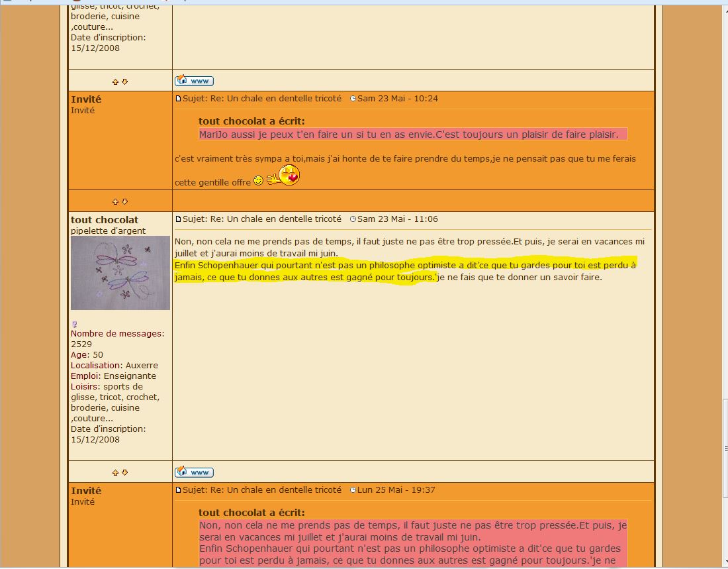The image size is (728, 569).
Task: Click the down arrow above the 10:24 post
Action: click(x=125, y=81)
